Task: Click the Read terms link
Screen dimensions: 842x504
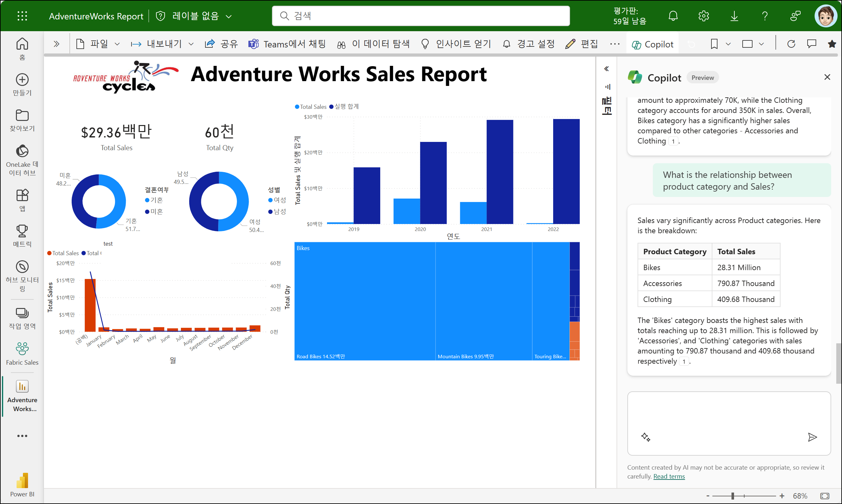Action: click(669, 476)
